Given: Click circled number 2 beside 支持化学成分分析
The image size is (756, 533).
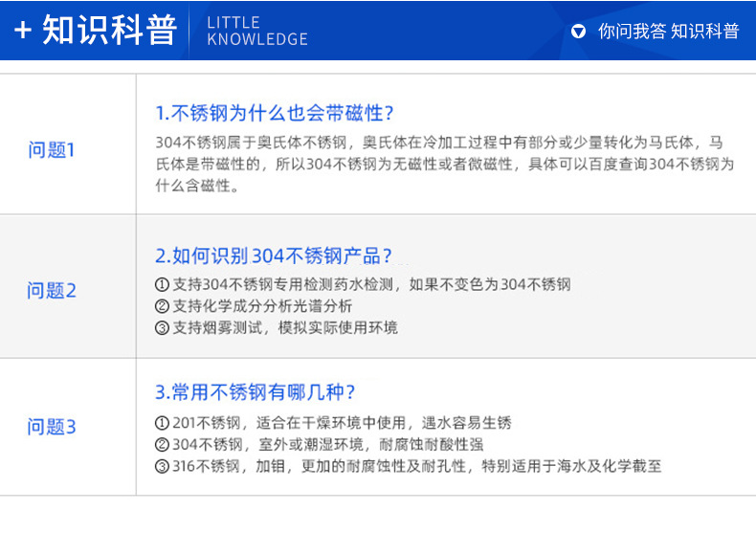Looking at the screenshot, I should 162,306.
